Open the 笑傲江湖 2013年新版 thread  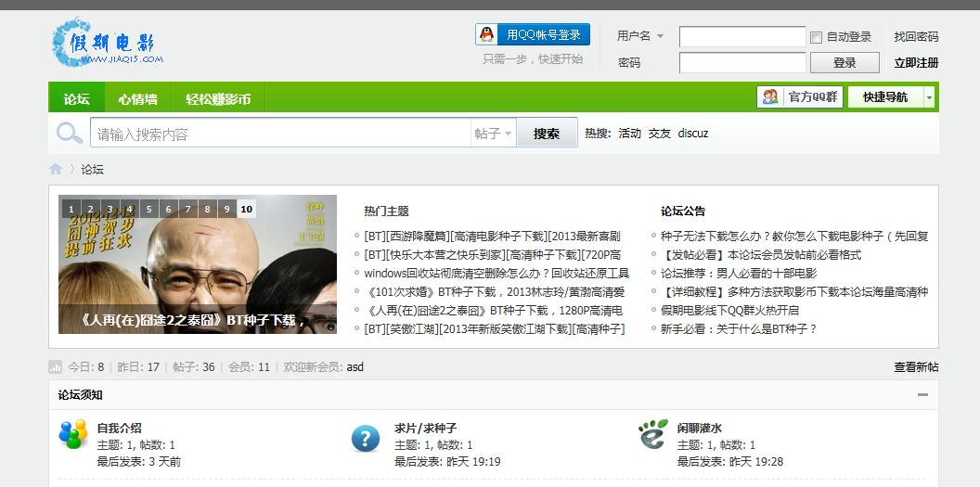495,329
